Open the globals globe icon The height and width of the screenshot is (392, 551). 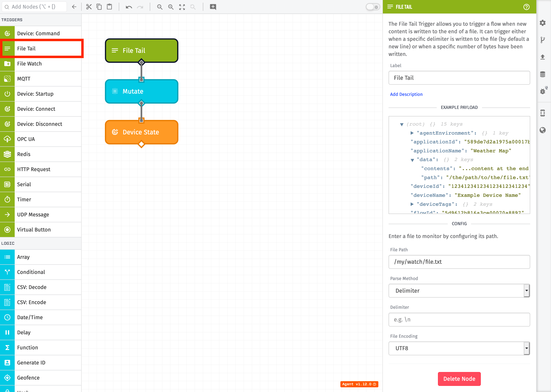click(x=543, y=130)
